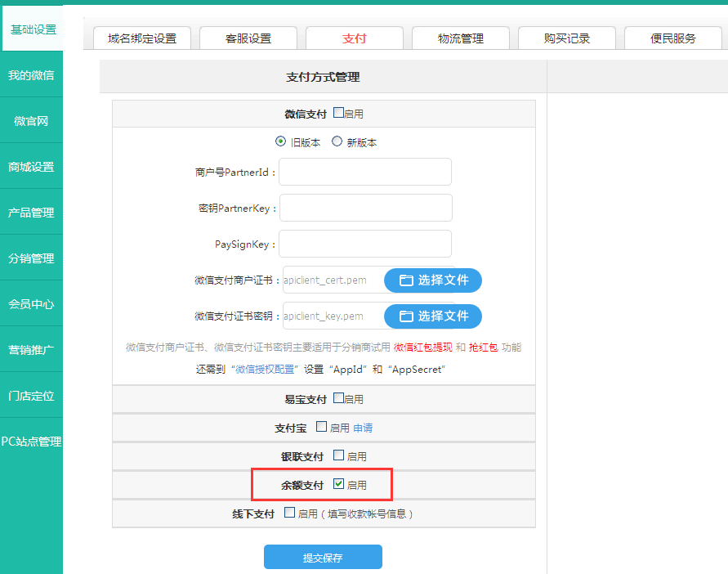Click the 选择文件 button for 微信支付商户证书

(x=433, y=280)
